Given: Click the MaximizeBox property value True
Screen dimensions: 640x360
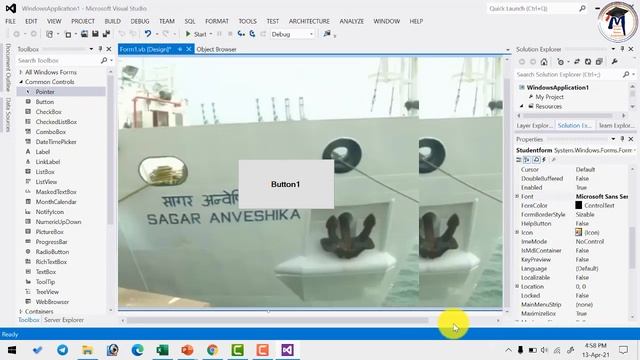Looking at the screenshot, I should pos(581,313).
